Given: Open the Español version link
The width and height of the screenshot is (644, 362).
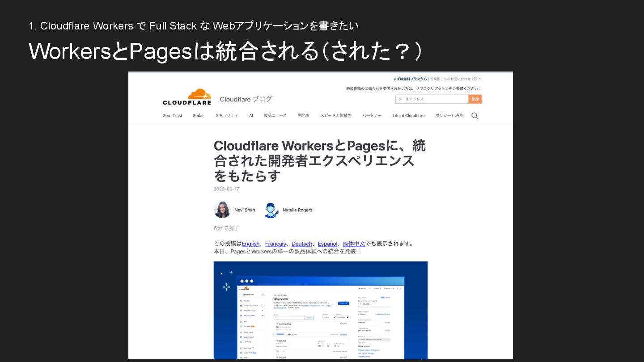Looking at the screenshot, I should point(328,244).
